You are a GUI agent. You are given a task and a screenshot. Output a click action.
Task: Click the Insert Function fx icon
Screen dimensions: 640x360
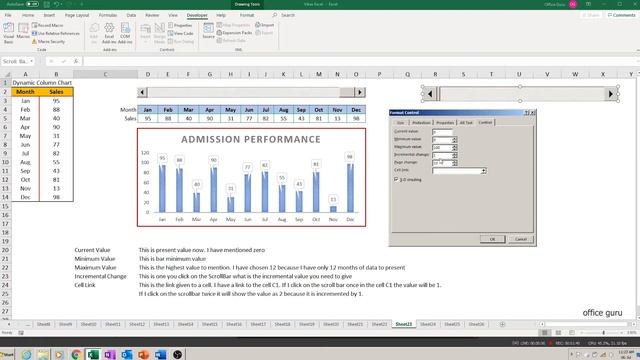[x=76, y=61]
